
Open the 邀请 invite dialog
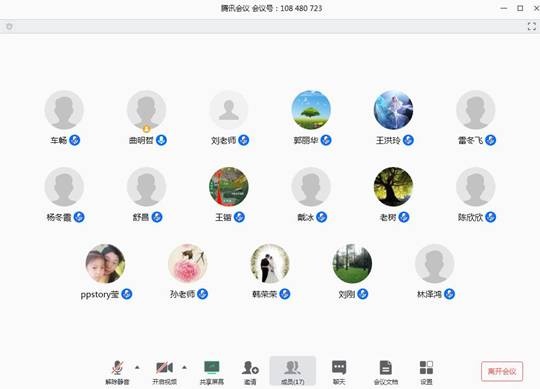click(250, 372)
